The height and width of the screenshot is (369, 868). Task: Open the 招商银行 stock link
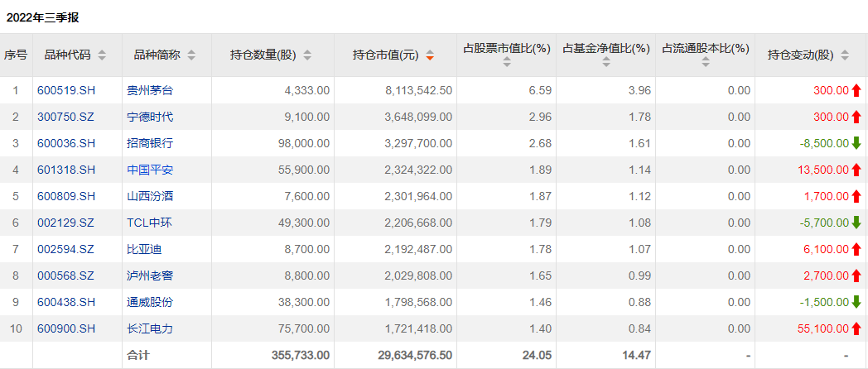pyautogui.click(x=149, y=144)
